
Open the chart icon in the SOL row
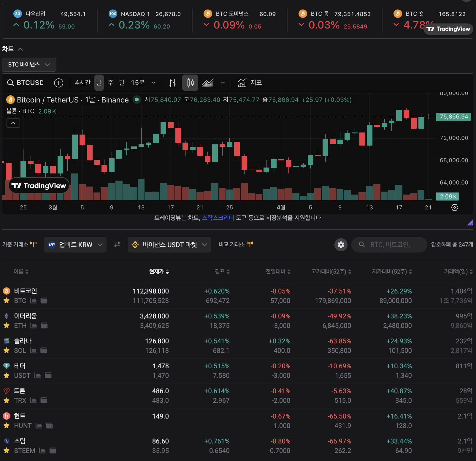(x=33, y=351)
